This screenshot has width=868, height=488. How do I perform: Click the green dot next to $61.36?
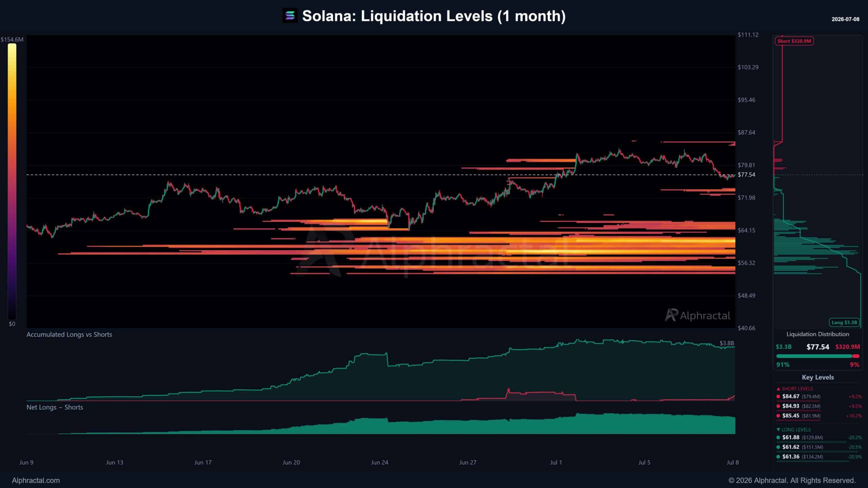point(778,457)
